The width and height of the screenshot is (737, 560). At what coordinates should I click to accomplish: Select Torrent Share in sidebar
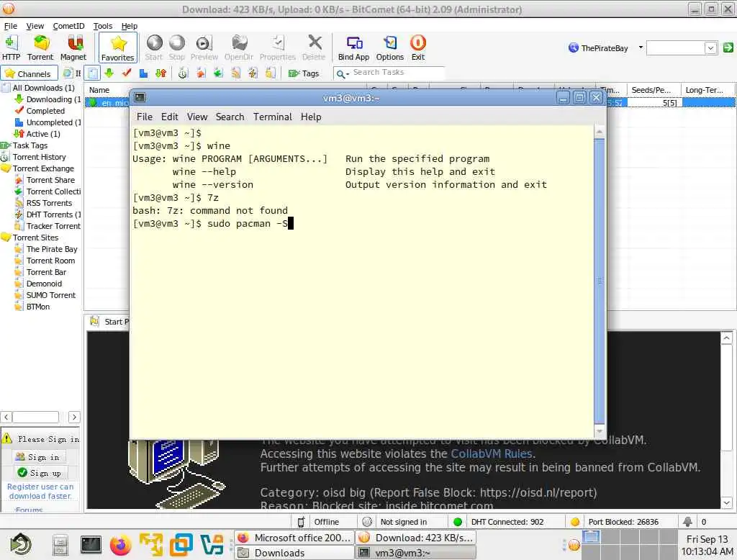(x=50, y=180)
